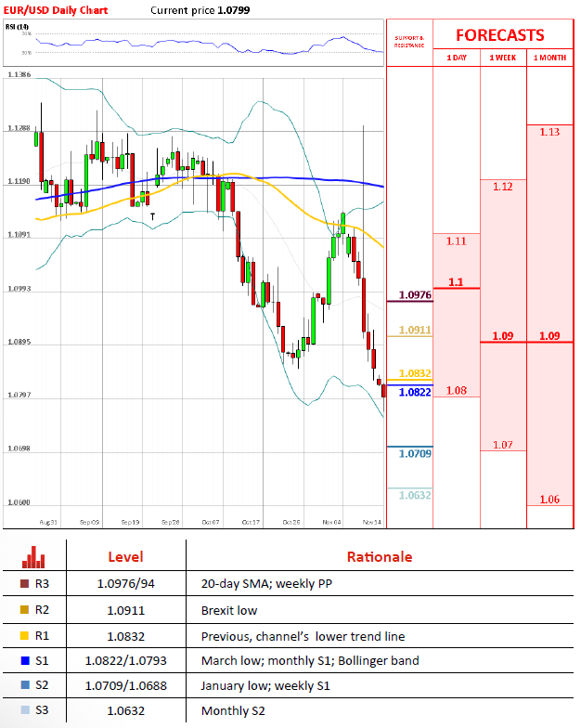The image size is (581, 728).
Task: Click the R1 yellow color swatch
Action: point(24,635)
